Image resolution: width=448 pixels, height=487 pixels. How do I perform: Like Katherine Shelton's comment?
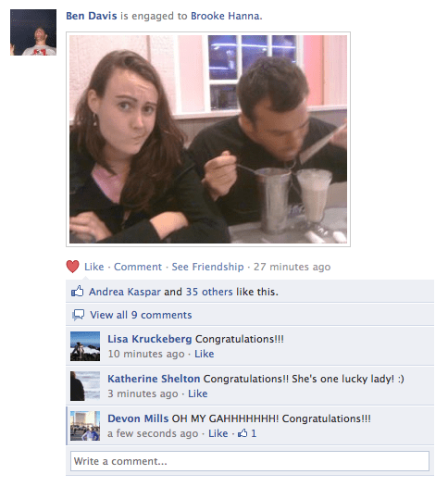(x=198, y=393)
